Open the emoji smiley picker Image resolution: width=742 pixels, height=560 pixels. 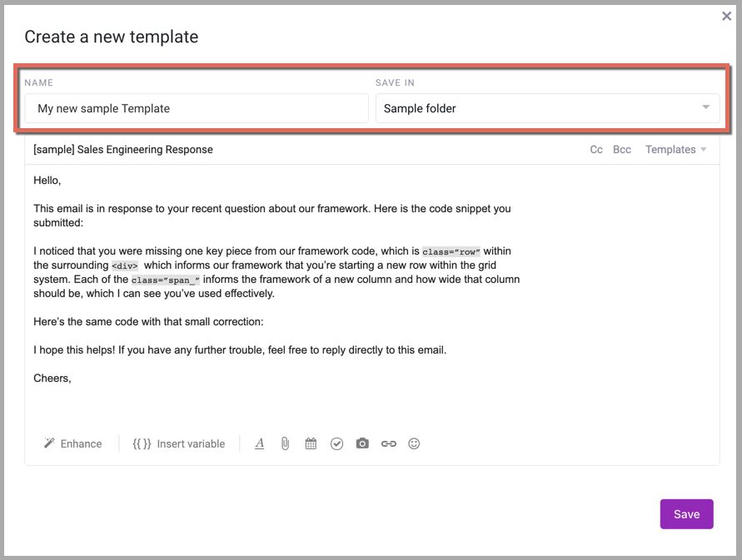click(x=414, y=444)
